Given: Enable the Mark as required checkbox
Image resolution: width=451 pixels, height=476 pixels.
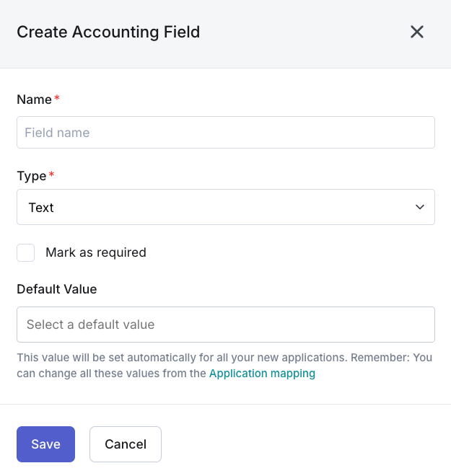Looking at the screenshot, I should pos(26,252).
